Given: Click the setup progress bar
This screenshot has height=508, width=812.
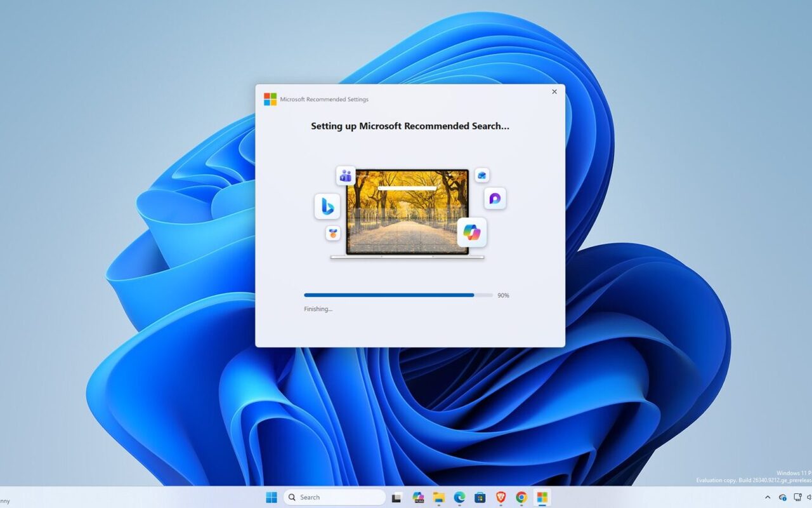Looking at the screenshot, I should [x=398, y=295].
